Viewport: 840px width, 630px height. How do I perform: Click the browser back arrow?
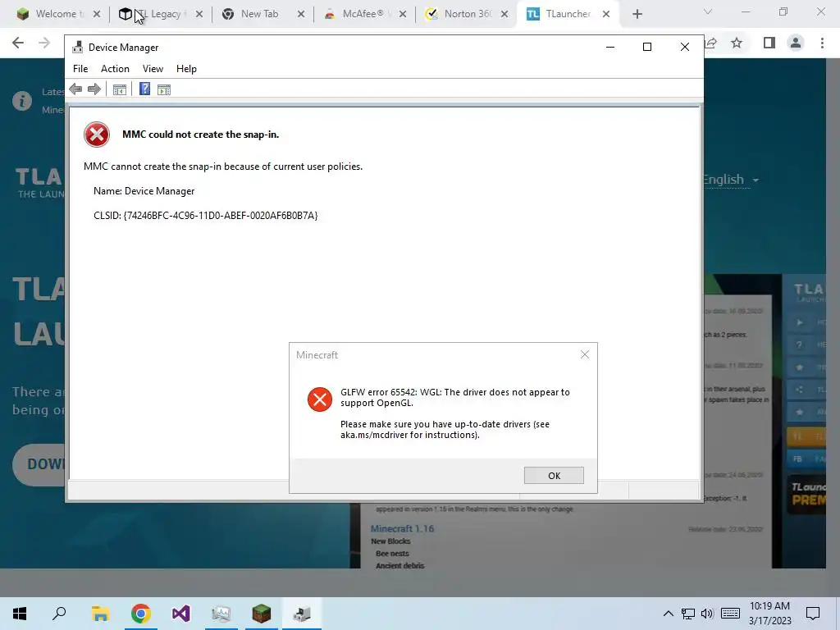tap(18, 43)
